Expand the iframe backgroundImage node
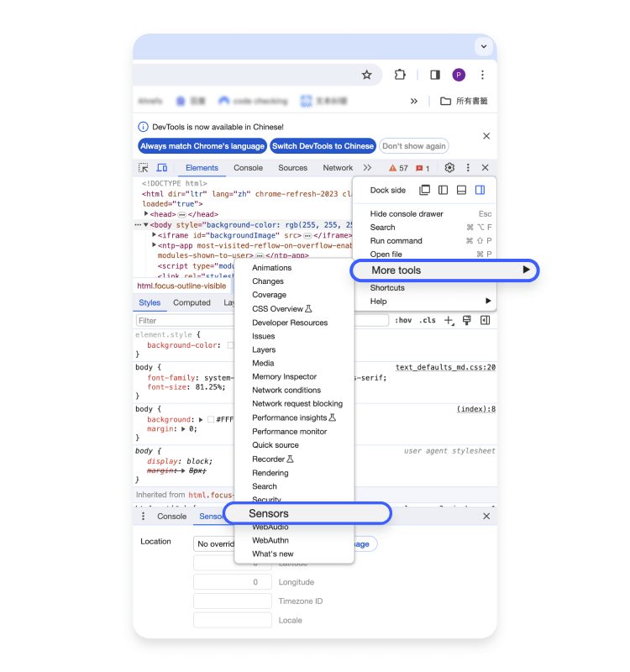The image size is (630, 672). [x=154, y=235]
